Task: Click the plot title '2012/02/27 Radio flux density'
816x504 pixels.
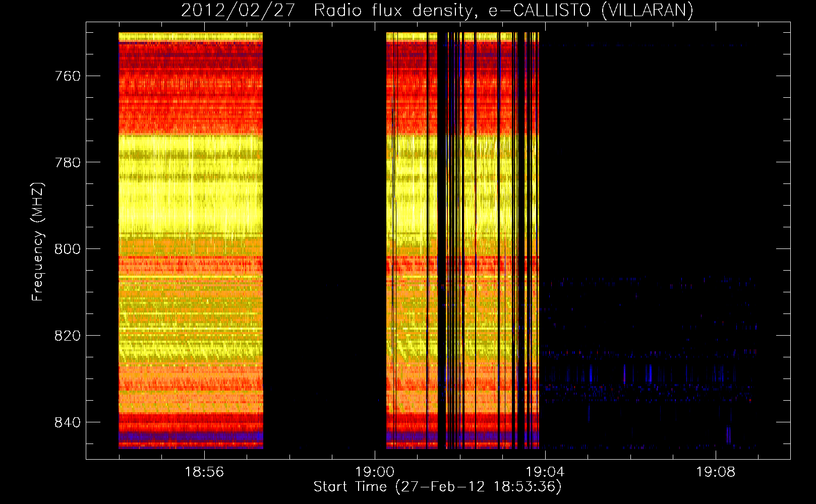Action: (329, 10)
